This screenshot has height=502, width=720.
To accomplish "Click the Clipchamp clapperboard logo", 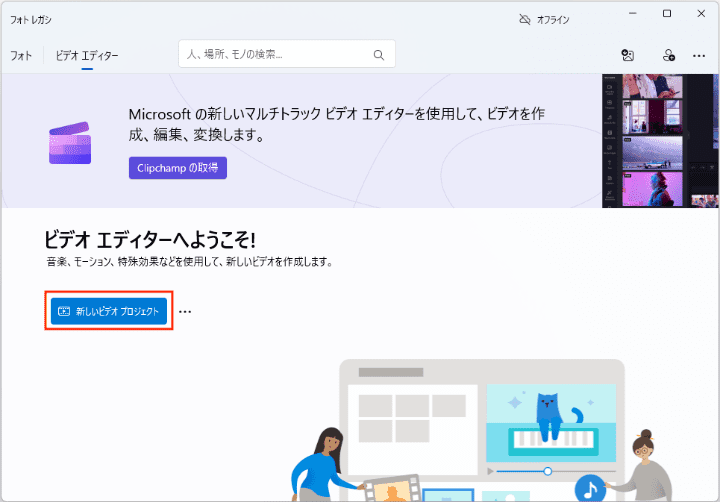I will click(x=70, y=143).
